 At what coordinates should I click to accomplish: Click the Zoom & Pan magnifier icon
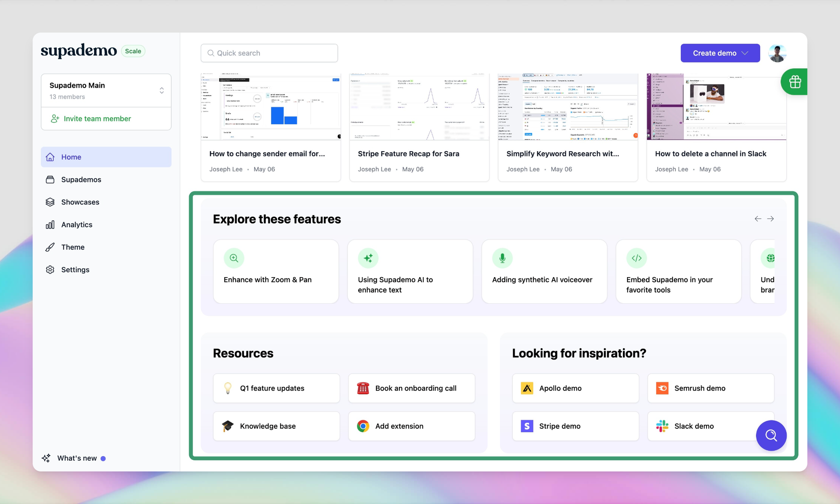click(x=234, y=258)
